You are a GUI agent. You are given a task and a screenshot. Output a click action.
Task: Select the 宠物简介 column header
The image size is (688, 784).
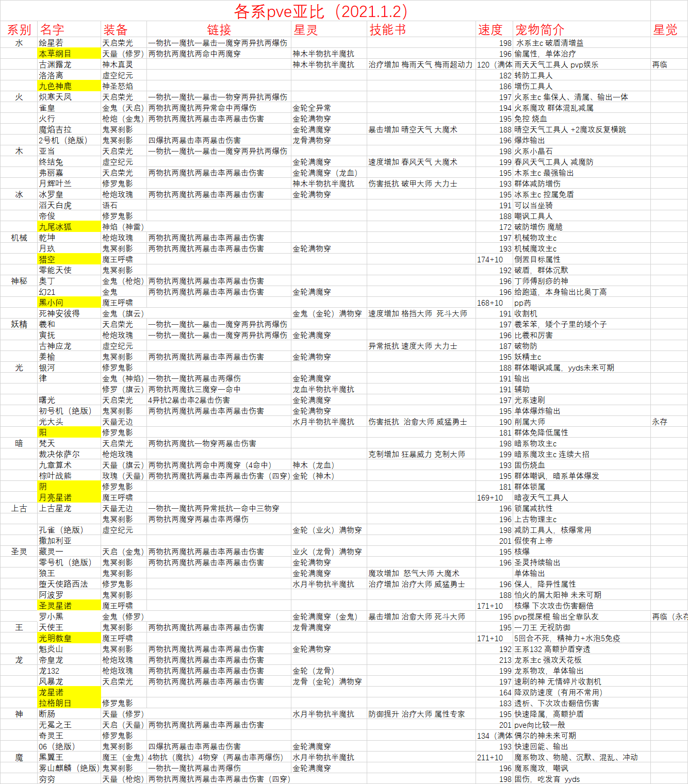(x=582, y=29)
